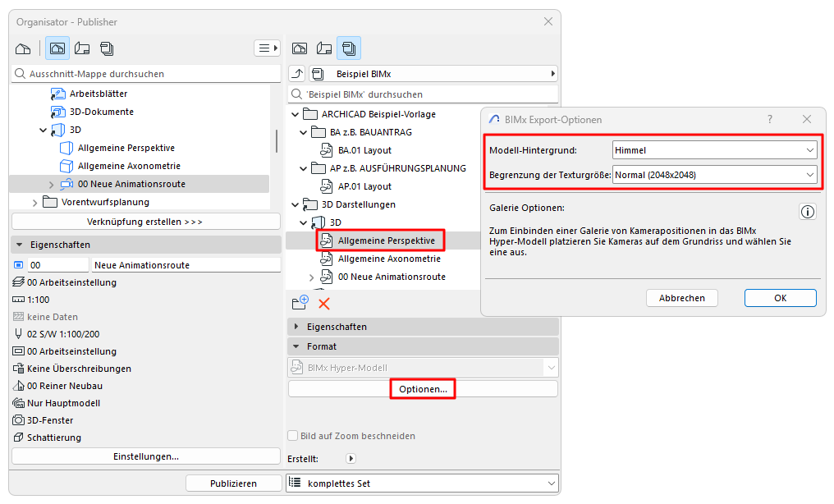834x504 pixels.
Task: Edit view ID field '00'
Action: coord(57,265)
